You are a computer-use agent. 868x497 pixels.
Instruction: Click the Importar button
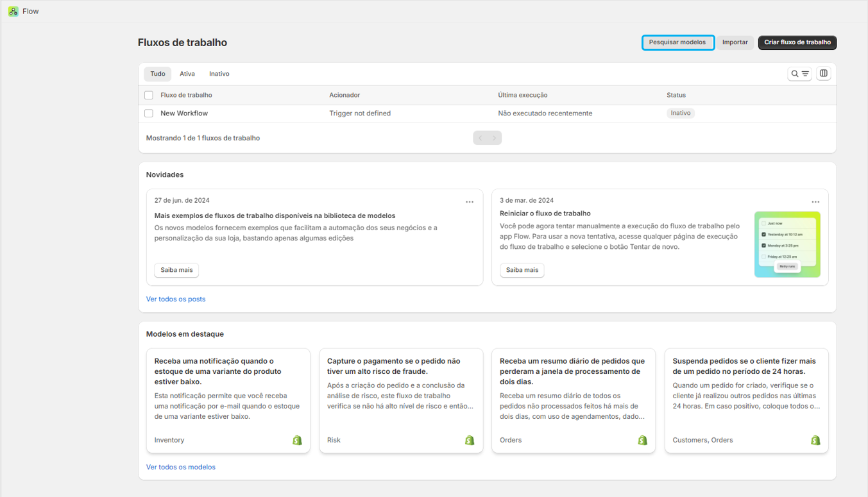[x=735, y=42]
